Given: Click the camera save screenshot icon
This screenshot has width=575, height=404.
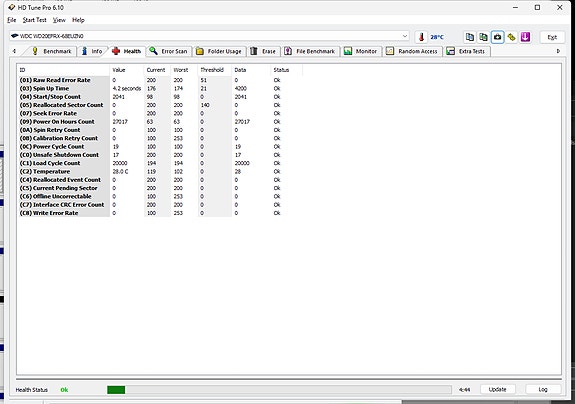Looking at the screenshot, I should pyautogui.click(x=498, y=37).
